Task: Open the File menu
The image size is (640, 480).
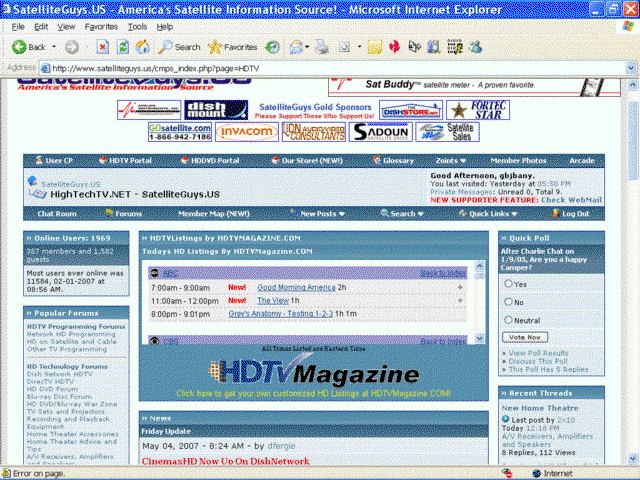Action: [x=18, y=27]
